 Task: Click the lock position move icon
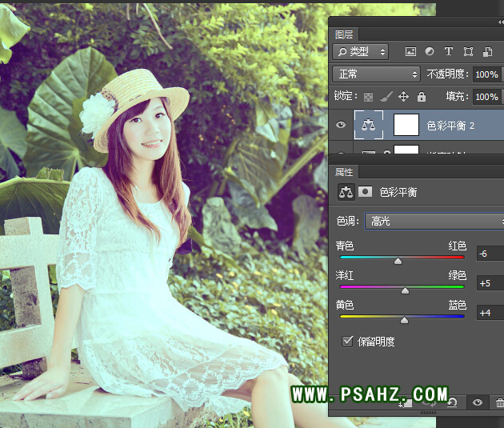click(403, 97)
